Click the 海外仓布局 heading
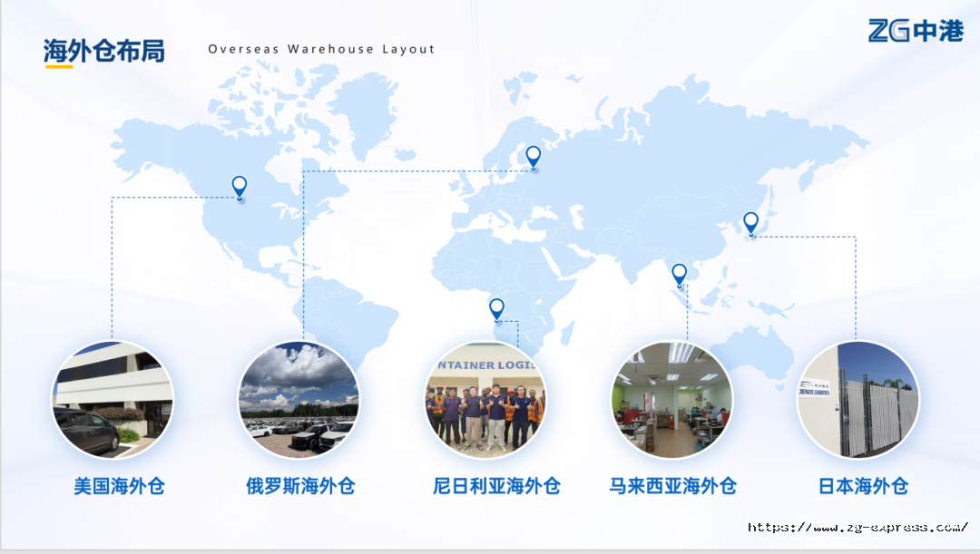The width and height of the screenshot is (980, 554). pos(104,51)
